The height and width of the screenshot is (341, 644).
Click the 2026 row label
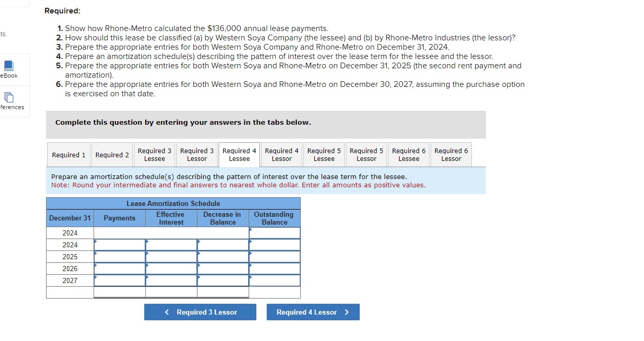tap(70, 269)
